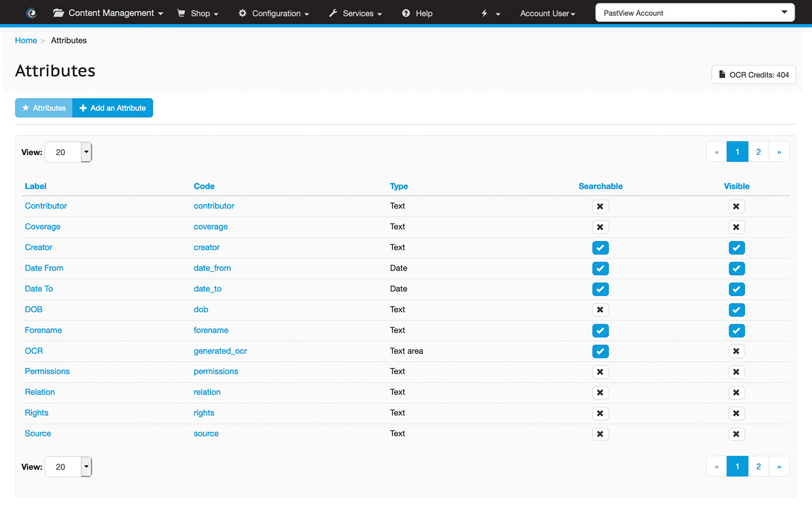Uncheck Searchable for Date From

(x=600, y=268)
